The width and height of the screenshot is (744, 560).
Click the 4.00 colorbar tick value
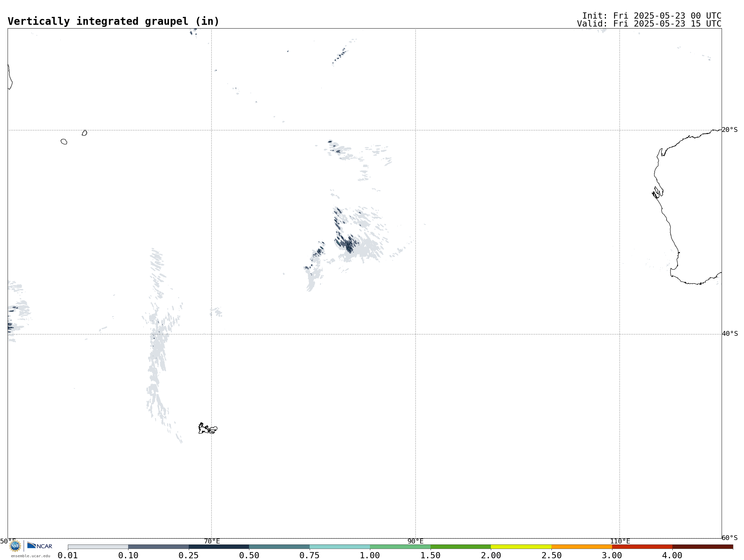672,556
